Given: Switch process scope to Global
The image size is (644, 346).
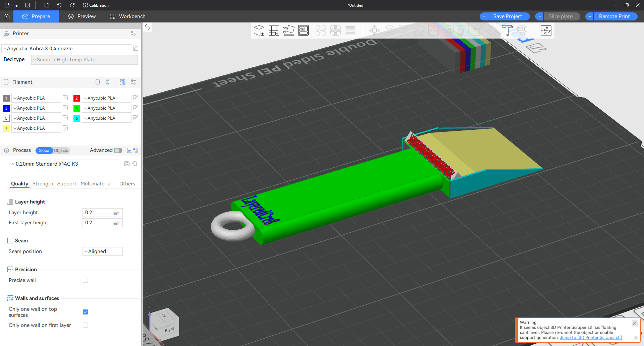Looking at the screenshot, I should click(44, 151).
